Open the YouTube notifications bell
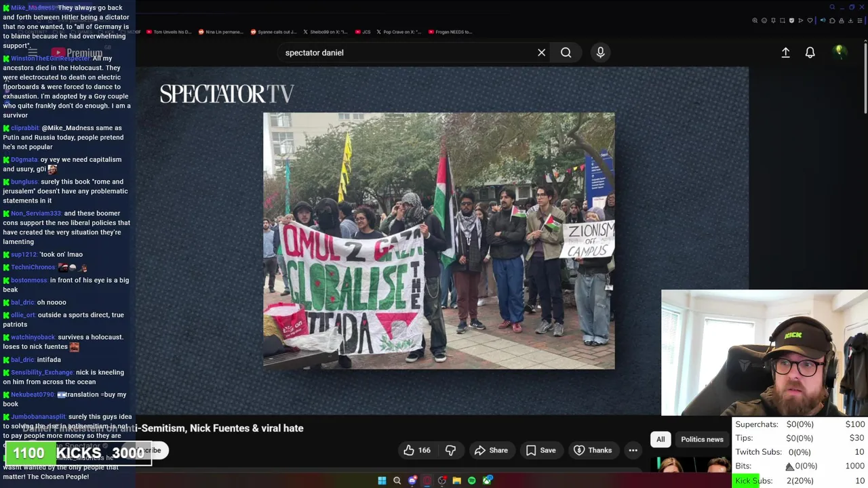Image resolution: width=868 pixels, height=488 pixels. coord(810,52)
